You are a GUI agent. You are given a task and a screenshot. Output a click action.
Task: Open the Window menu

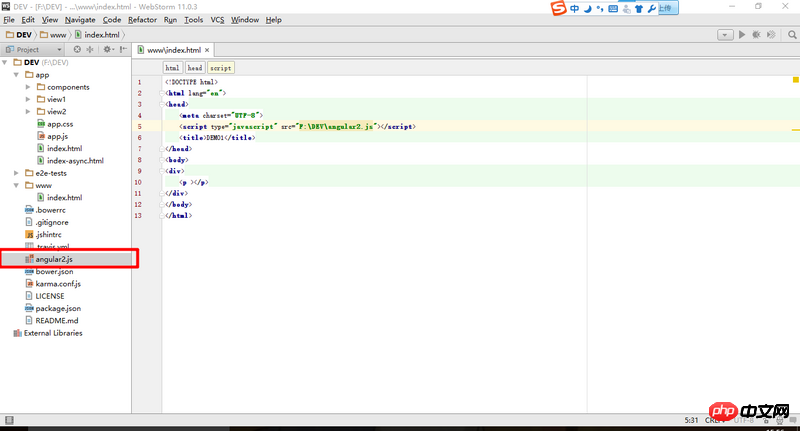tap(245, 20)
